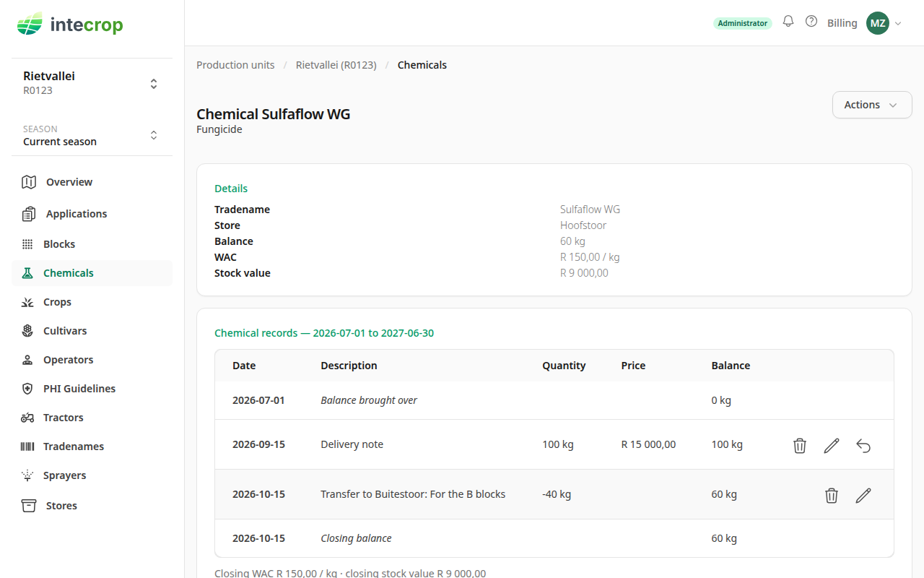Open the notifications bell

(x=788, y=22)
